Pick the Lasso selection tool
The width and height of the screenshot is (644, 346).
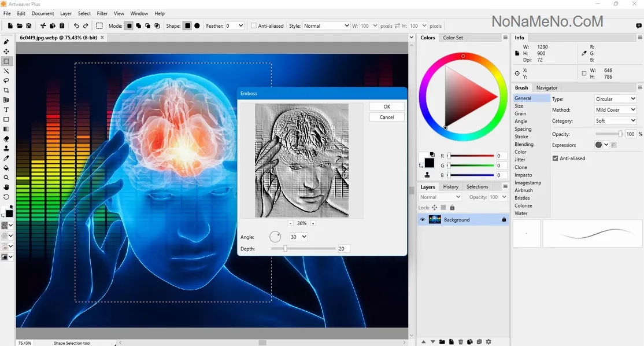[6, 80]
